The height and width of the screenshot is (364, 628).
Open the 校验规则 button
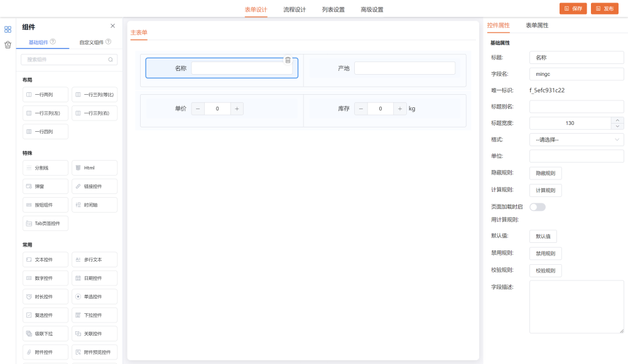pyautogui.click(x=545, y=270)
